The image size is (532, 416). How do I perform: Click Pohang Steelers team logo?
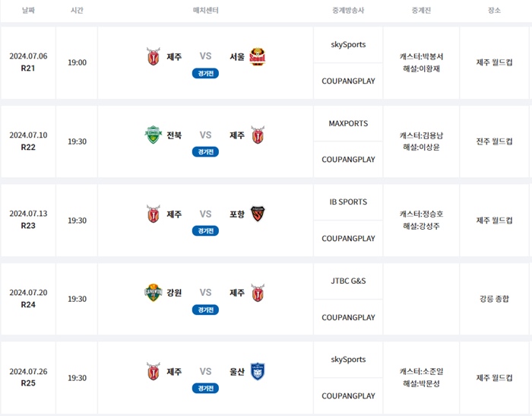(258, 214)
